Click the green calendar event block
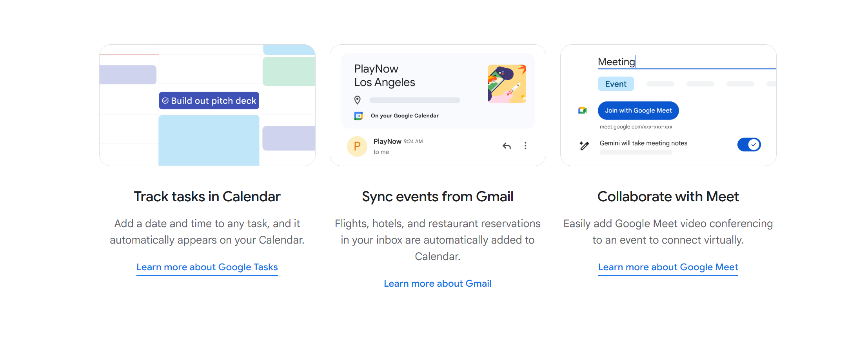The width and height of the screenshot is (868, 356). (289, 72)
